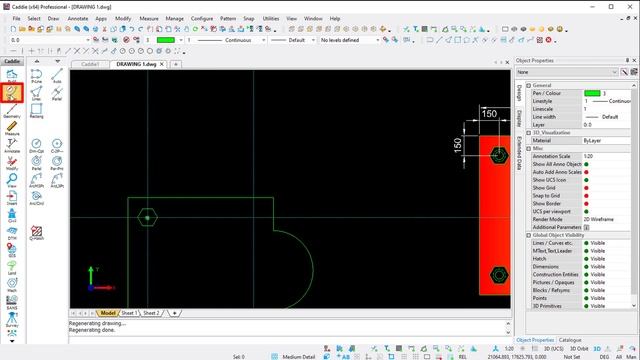Click the Redo toolbar icon
Viewport: 640px width, 360px height.
(x=140, y=29)
